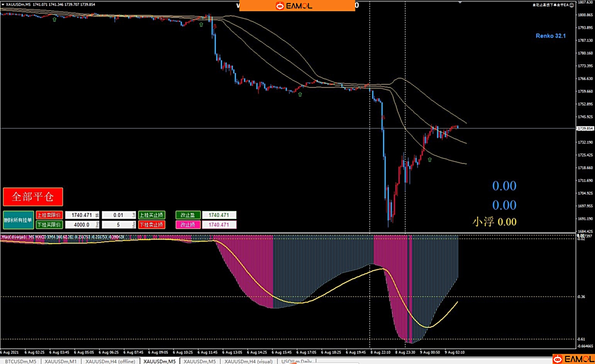Click the EA smiley face icon
This screenshot has height=364, width=595.
tap(572, 5)
